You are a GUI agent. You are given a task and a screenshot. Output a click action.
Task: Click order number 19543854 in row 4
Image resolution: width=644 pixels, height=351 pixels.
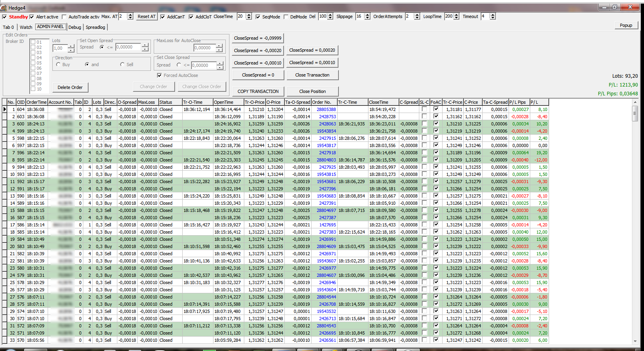pos(326,131)
